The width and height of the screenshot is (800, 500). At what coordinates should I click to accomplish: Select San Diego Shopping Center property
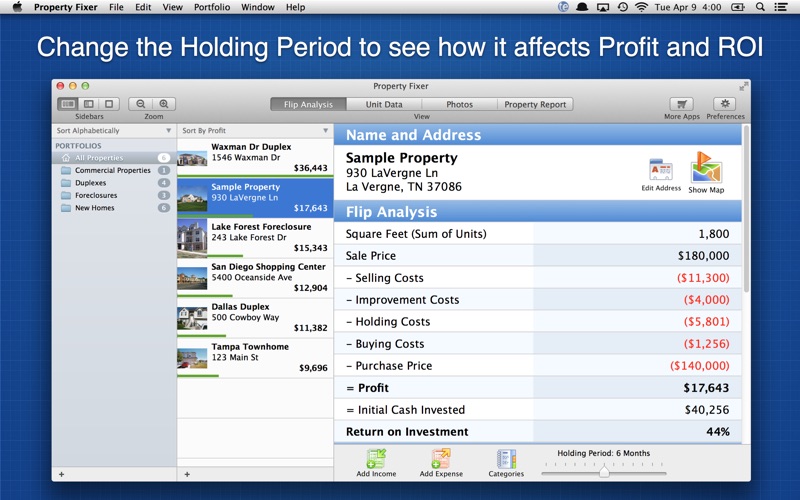(x=255, y=277)
